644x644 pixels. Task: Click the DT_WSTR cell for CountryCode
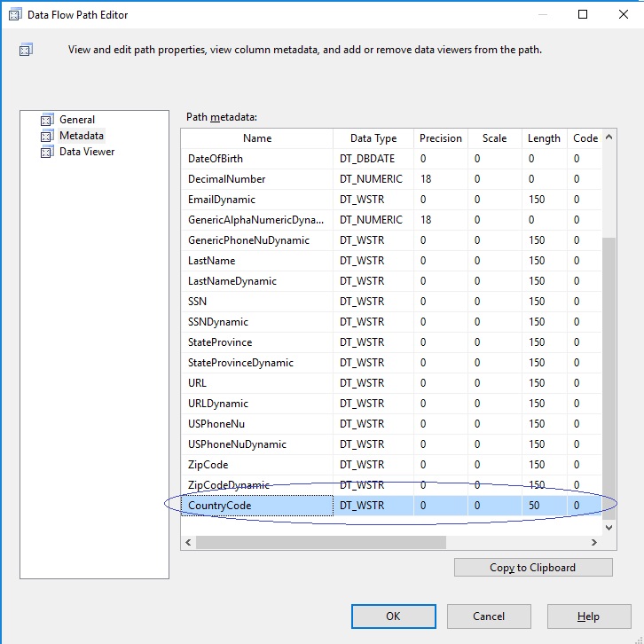[x=373, y=506]
